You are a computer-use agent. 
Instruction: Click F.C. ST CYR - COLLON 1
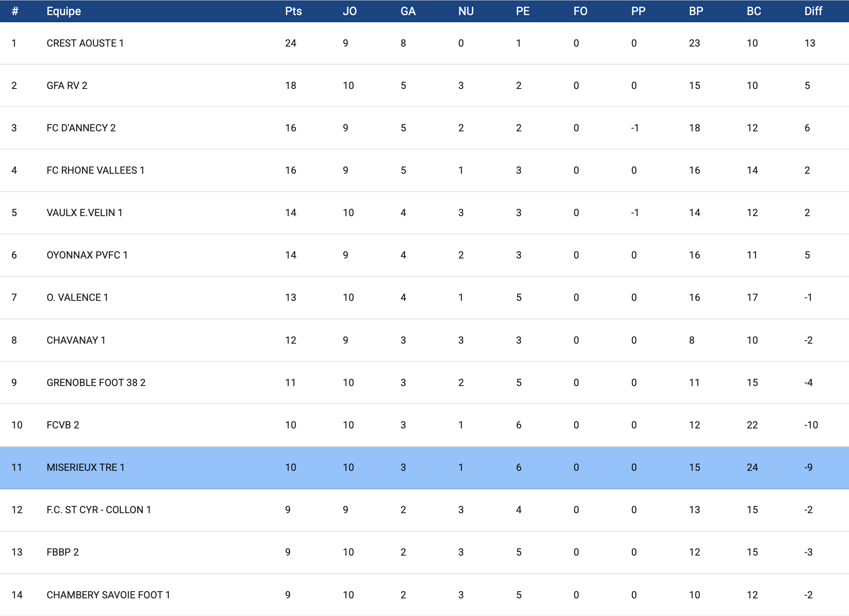[99, 510]
